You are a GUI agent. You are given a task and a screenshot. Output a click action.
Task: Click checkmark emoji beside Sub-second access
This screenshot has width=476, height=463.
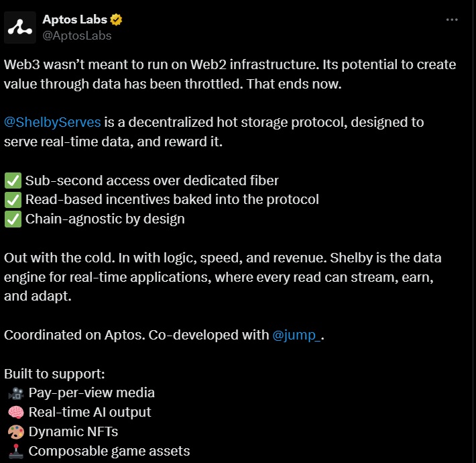(13, 181)
